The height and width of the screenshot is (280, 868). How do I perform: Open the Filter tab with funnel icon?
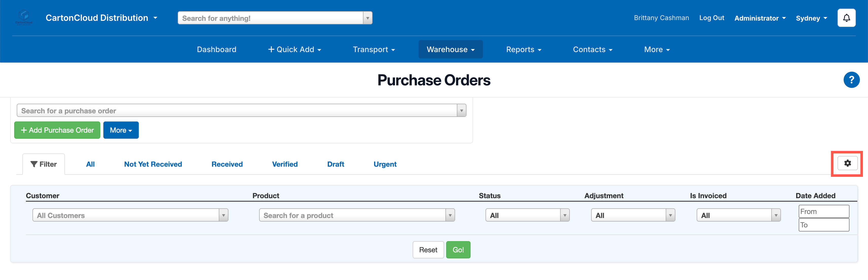pyautogui.click(x=43, y=164)
